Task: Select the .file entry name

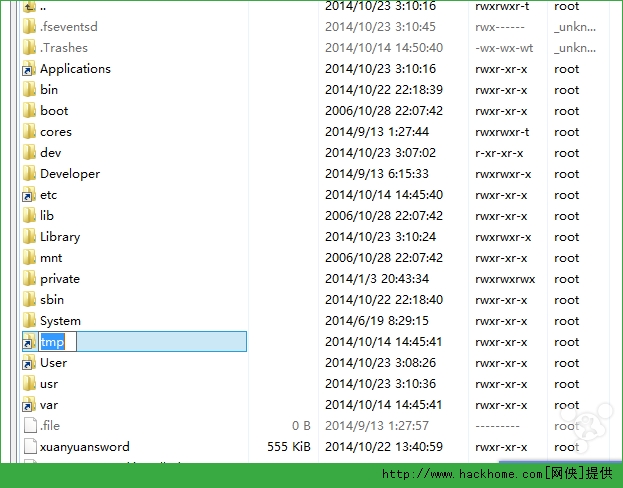Action: 50,426
